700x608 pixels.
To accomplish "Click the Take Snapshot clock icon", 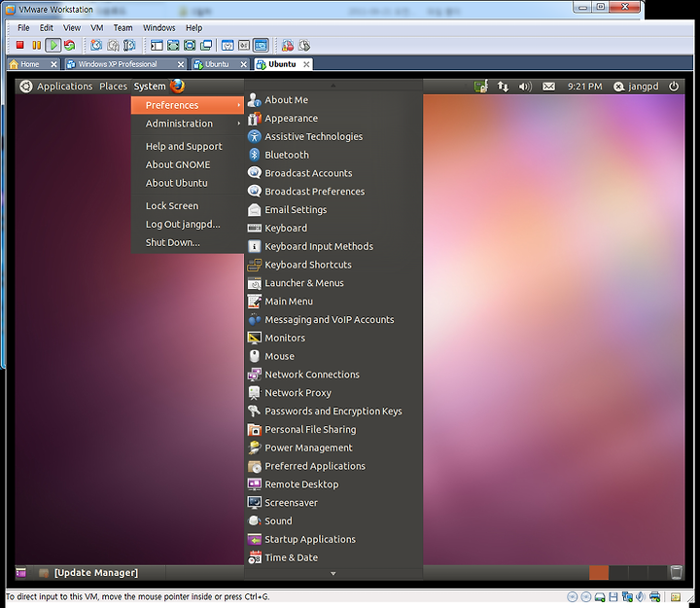I will pos(96,45).
